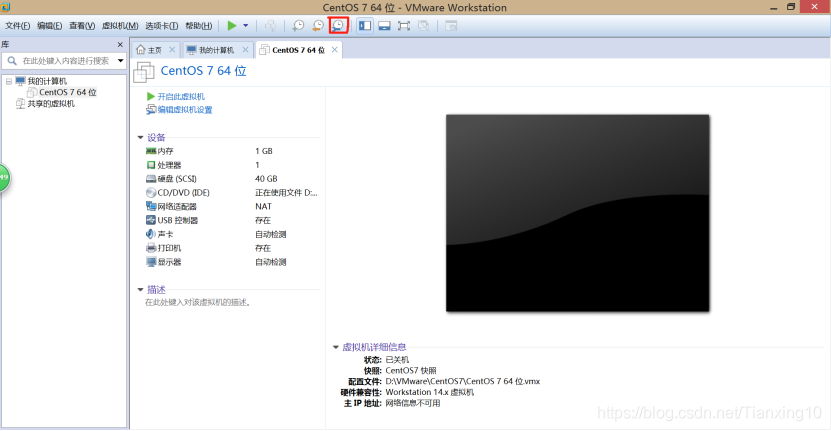Select 共享的虚拟机 in the library tree
This screenshot has height=431, width=831.
click(x=51, y=104)
